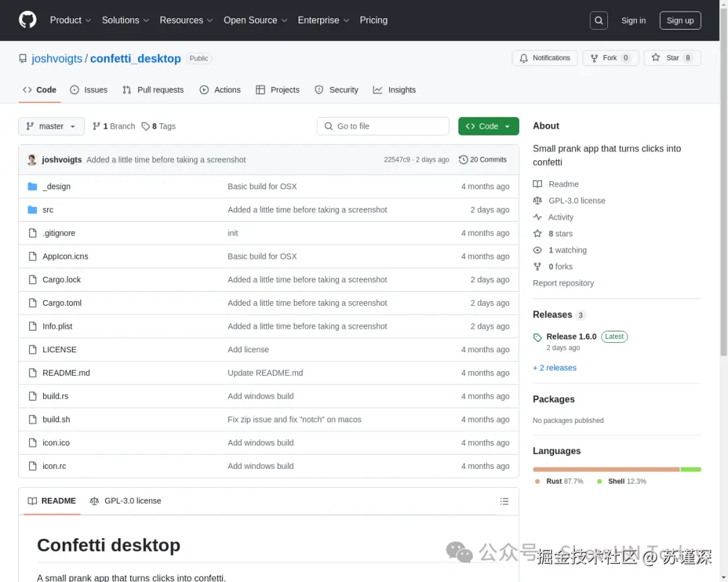Image resolution: width=728 pixels, height=582 pixels.
Task: Open the search magnifier button
Action: 599,20
